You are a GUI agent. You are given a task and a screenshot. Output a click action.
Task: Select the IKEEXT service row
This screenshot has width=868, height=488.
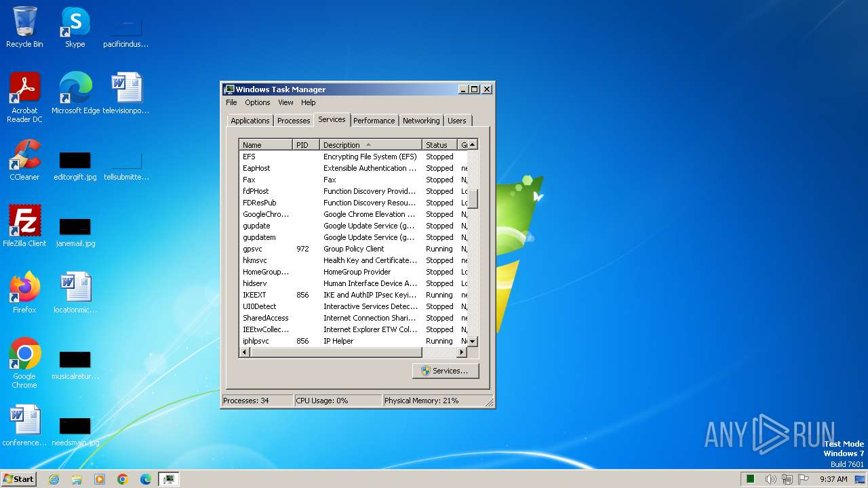(353, 295)
